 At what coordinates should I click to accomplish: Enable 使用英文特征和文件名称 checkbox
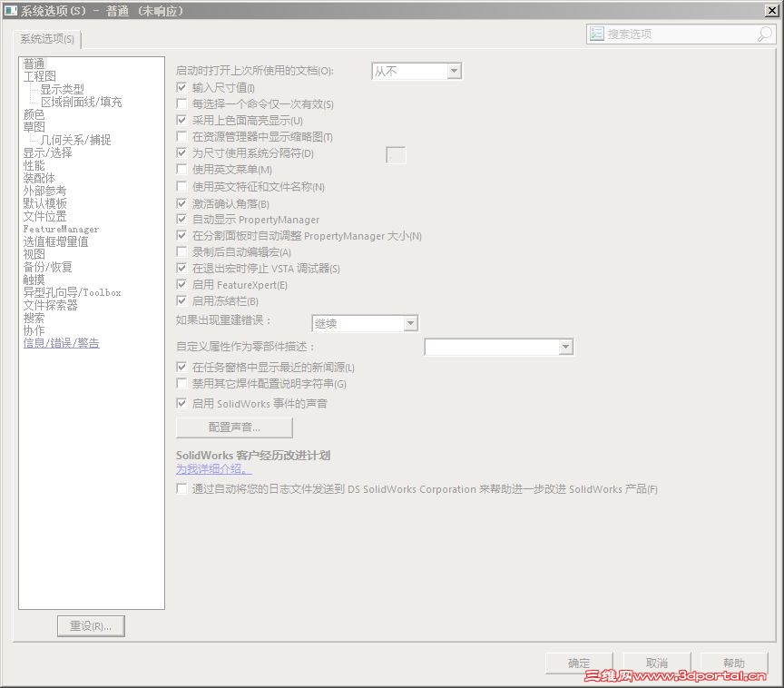coord(181,186)
